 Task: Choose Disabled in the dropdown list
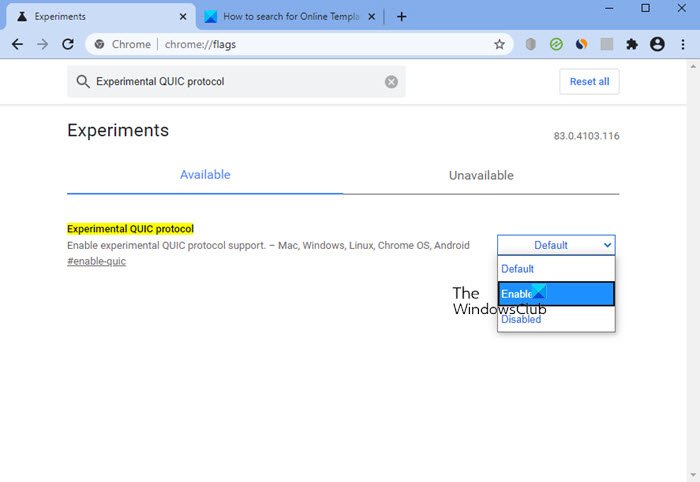click(556, 319)
